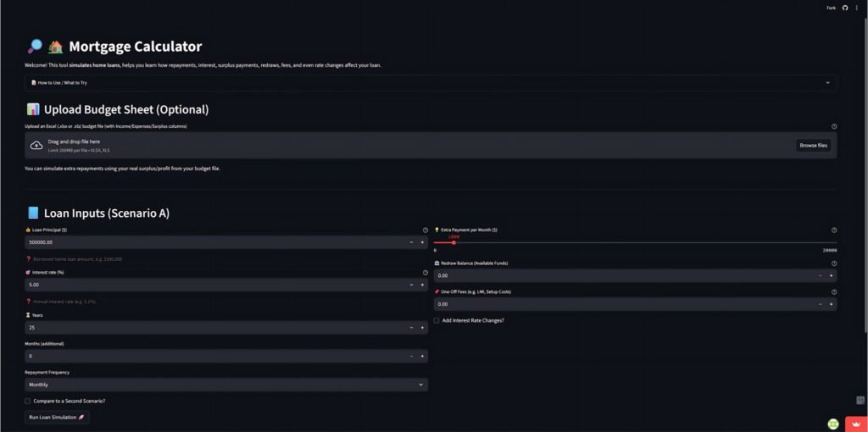Increase Loan Principal with plus button

point(421,242)
